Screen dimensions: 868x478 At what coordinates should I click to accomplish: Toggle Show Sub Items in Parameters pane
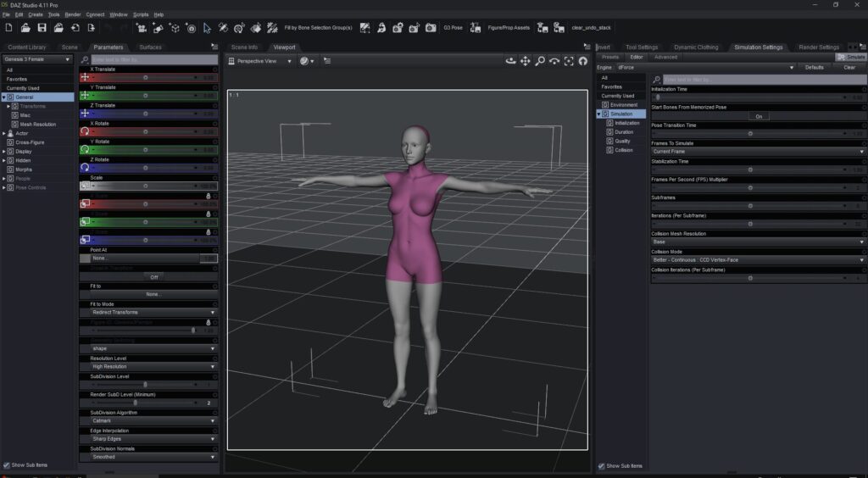tap(6, 465)
